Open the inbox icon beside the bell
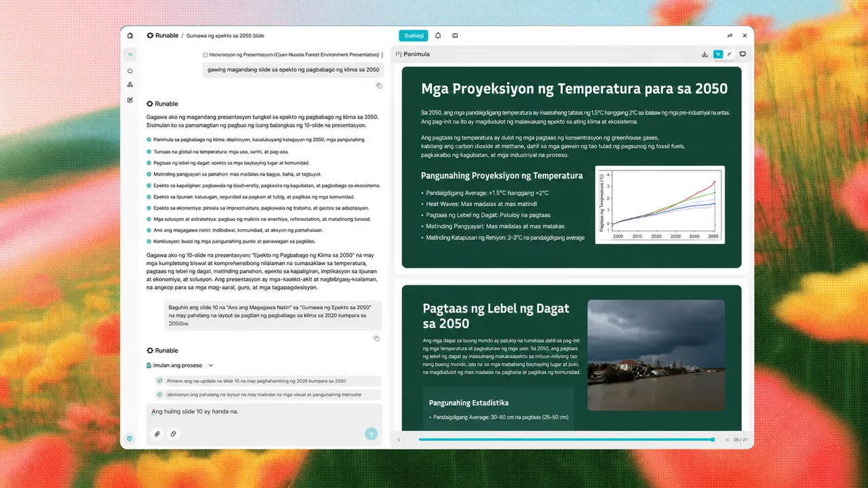 [x=455, y=35]
